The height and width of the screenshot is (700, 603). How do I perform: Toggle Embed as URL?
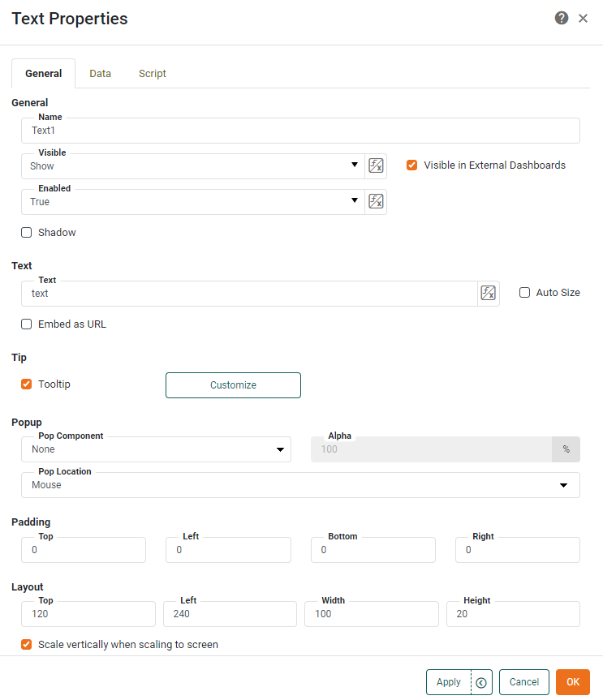click(x=26, y=324)
